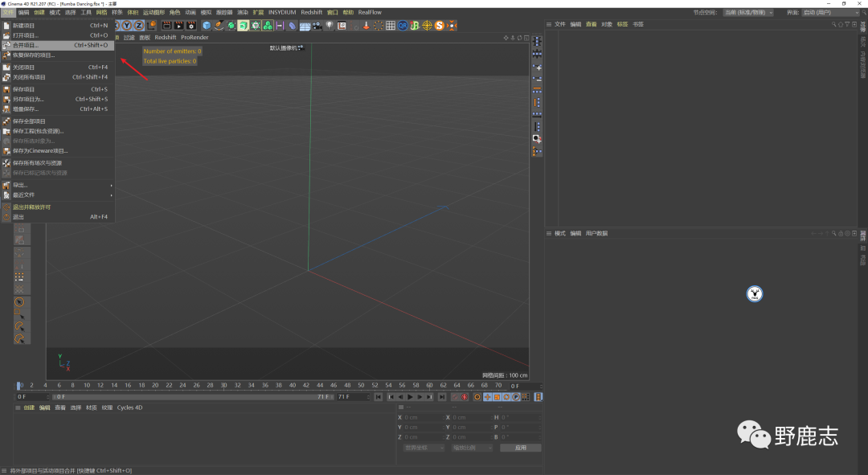The width and height of the screenshot is (868, 475).
Task: Open the Edit Render Settings clapperboard icon
Action: click(x=191, y=26)
